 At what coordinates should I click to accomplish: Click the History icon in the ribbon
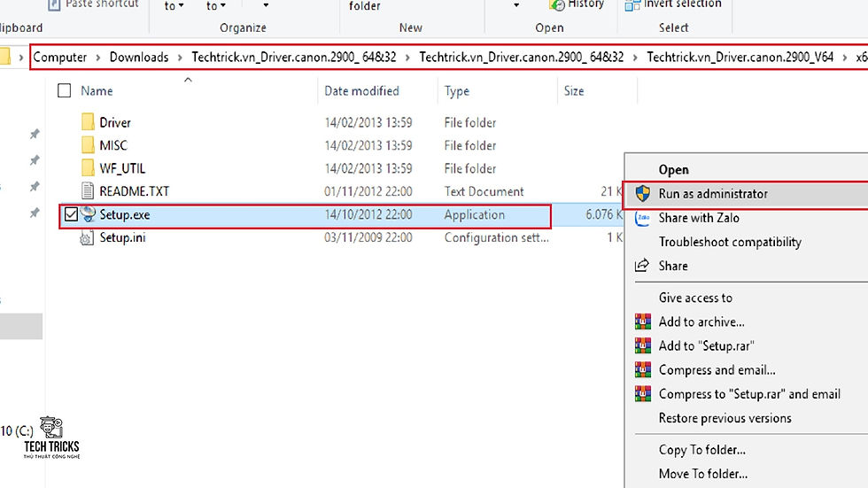pyautogui.click(x=557, y=5)
